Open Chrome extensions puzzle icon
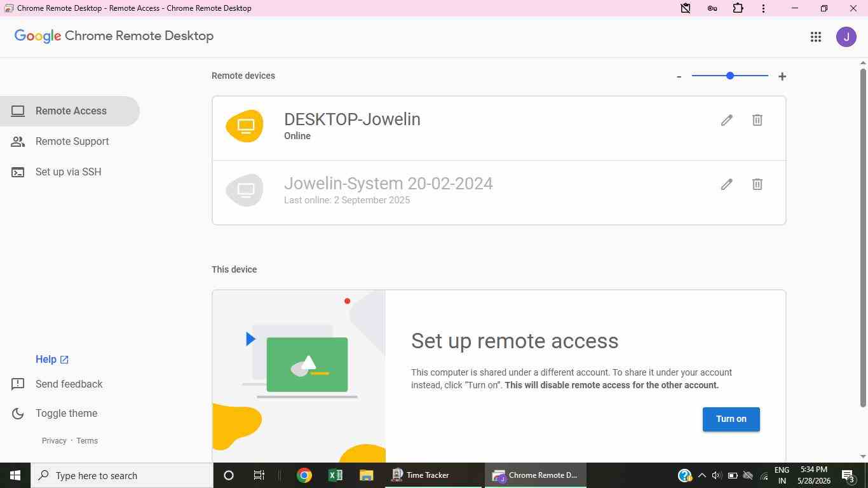The height and width of the screenshot is (488, 868). pyautogui.click(x=738, y=8)
